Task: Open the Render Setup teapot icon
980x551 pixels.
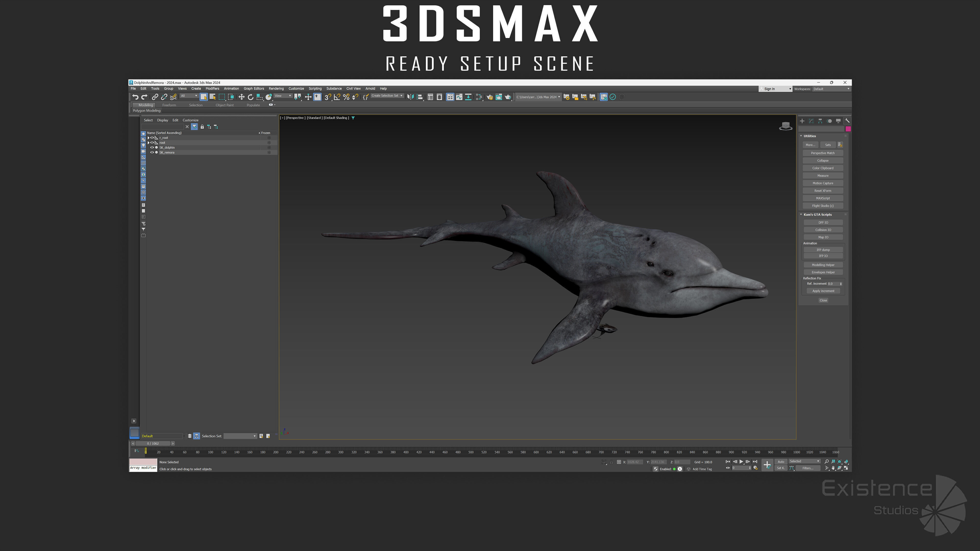Action: pyautogui.click(x=490, y=97)
